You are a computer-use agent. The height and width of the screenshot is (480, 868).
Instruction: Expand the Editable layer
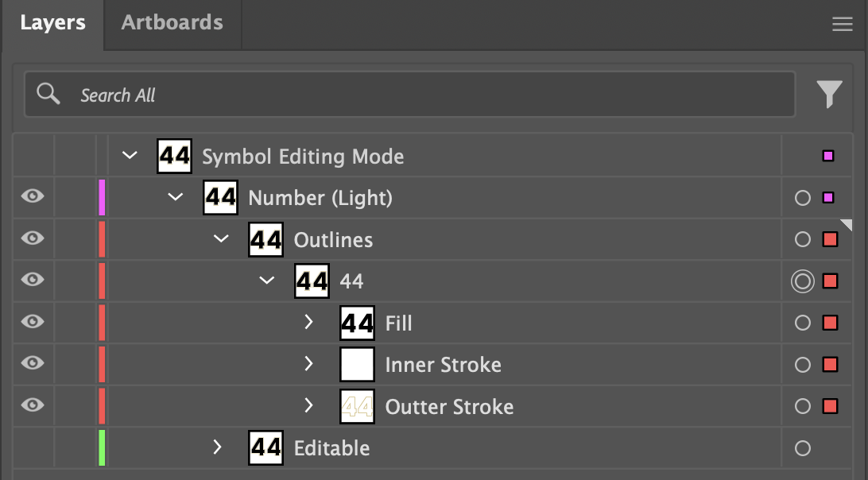[x=218, y=447]
